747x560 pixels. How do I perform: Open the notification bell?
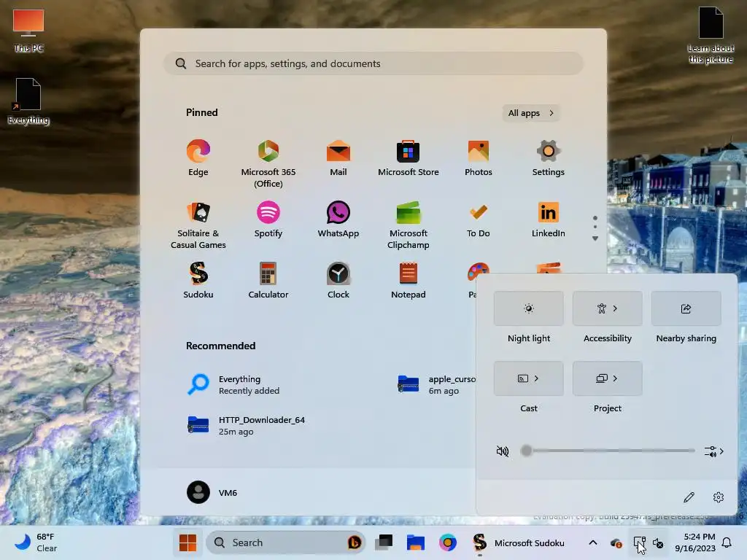(727, 542)
